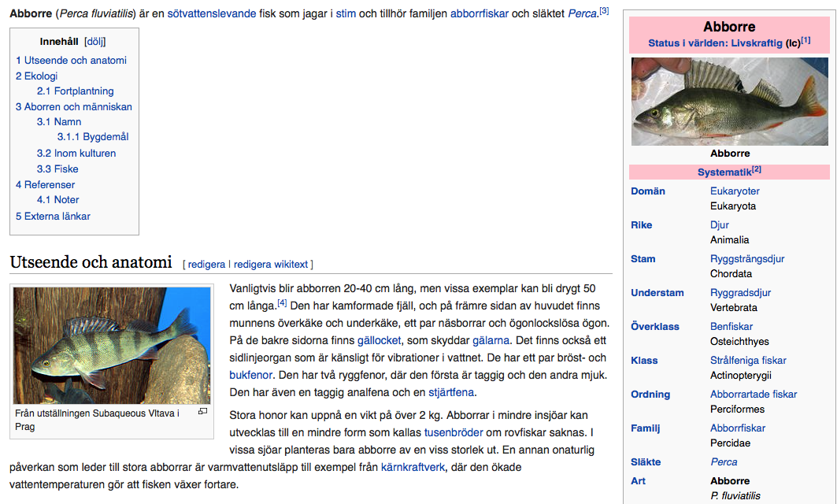The width and height of the screenshot is (837, 504).
Task: Click the enlarge icon on Vltava image caption
Action: tap(203, 411)
